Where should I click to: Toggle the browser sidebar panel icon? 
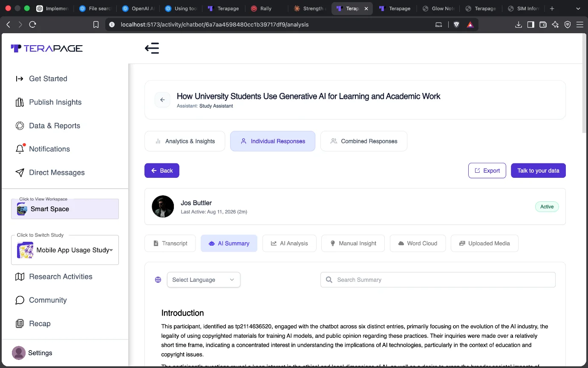click(x=531, y=25)
